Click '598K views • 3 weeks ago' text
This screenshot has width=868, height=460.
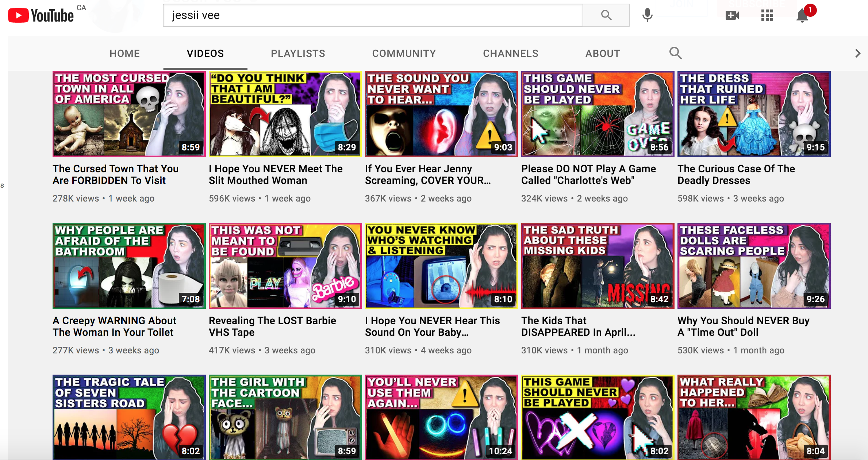[x=731, y=199]
